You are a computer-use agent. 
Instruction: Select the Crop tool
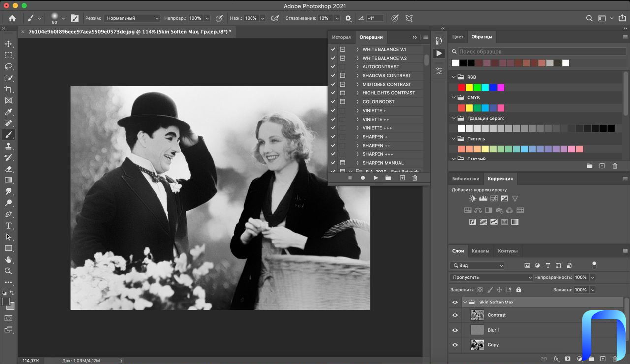pyautogui.click(x=8, y=89)
